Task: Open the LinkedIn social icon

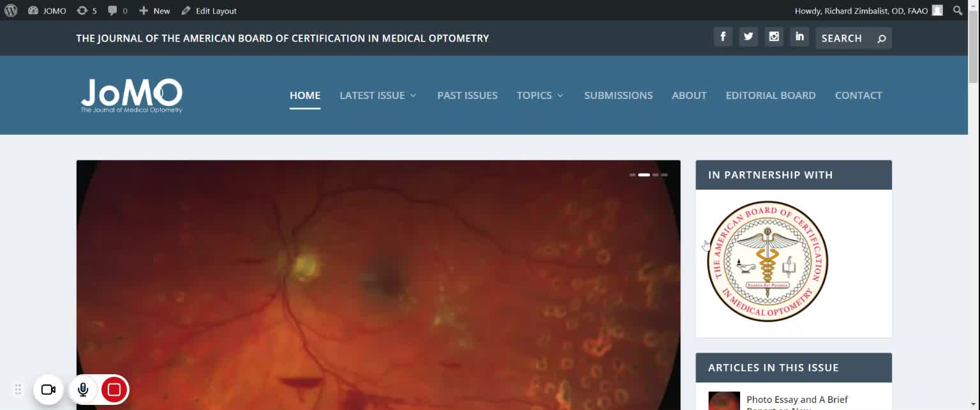Action: click(x=799, y=37)
